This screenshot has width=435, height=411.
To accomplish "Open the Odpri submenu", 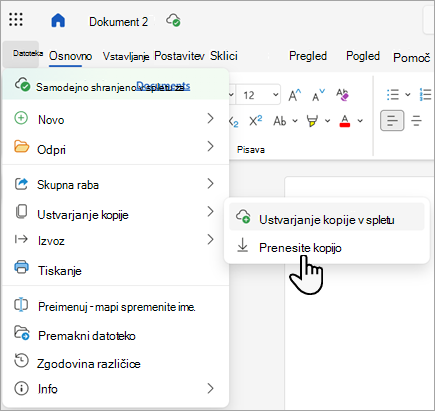I will (x=115, y=148).
